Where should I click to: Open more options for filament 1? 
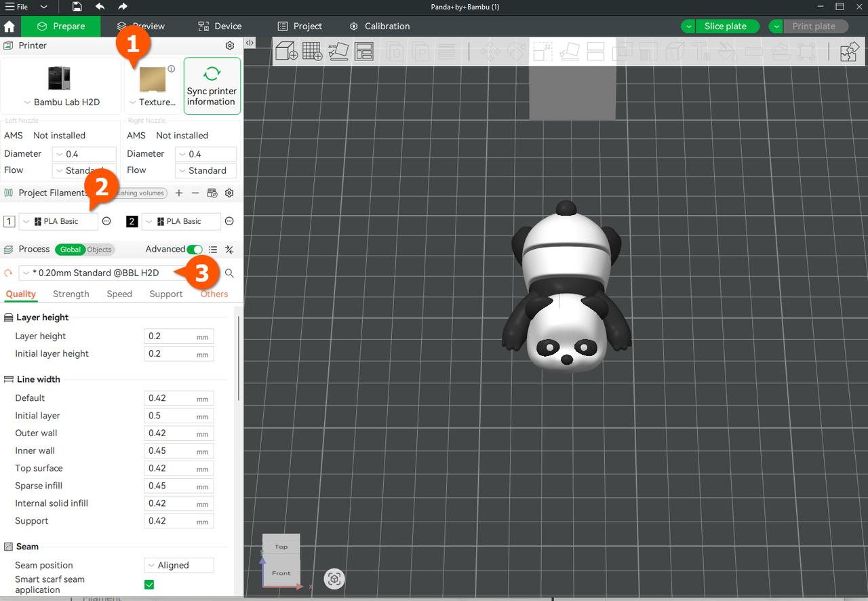106,221
